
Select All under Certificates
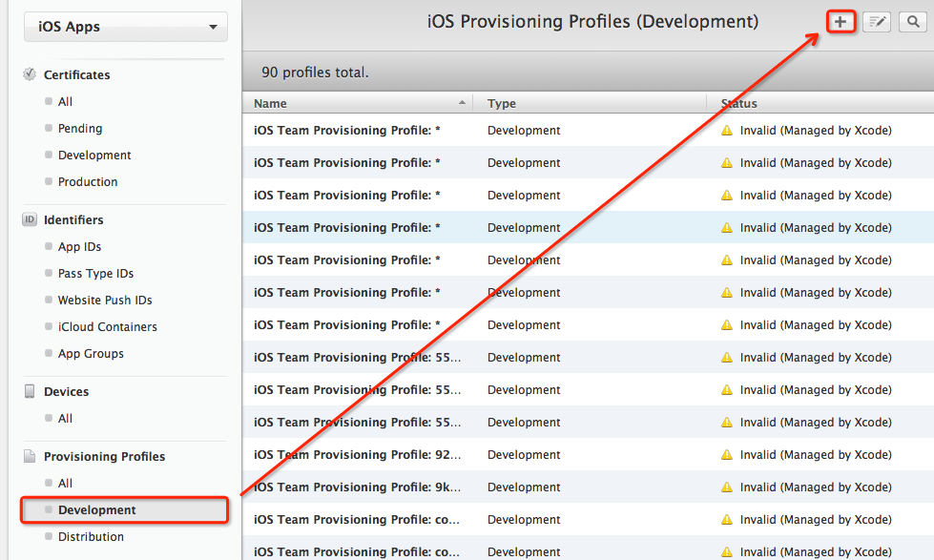65,102
